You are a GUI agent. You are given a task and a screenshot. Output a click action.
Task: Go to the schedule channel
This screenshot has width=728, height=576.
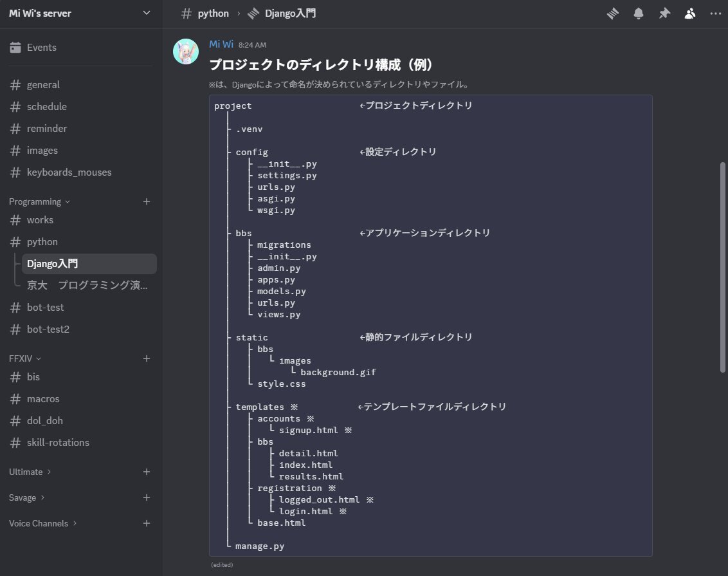pyautogui.click(x=80, y=107)
